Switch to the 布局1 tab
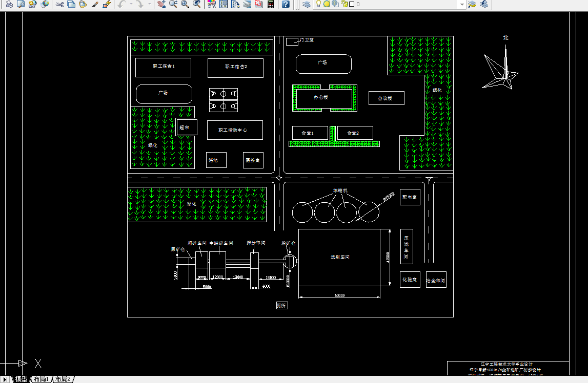588x383 pixels. pos(41,379)
